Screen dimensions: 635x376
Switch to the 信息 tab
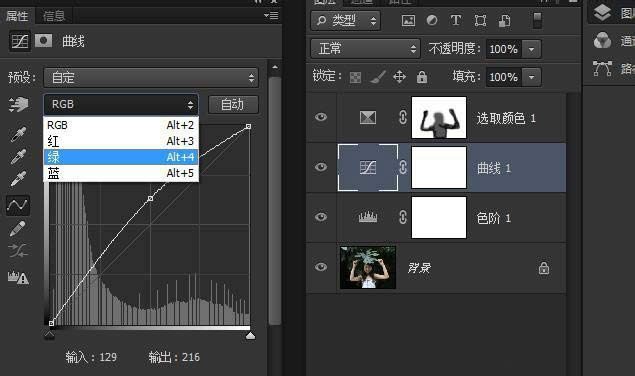point(54,16)
